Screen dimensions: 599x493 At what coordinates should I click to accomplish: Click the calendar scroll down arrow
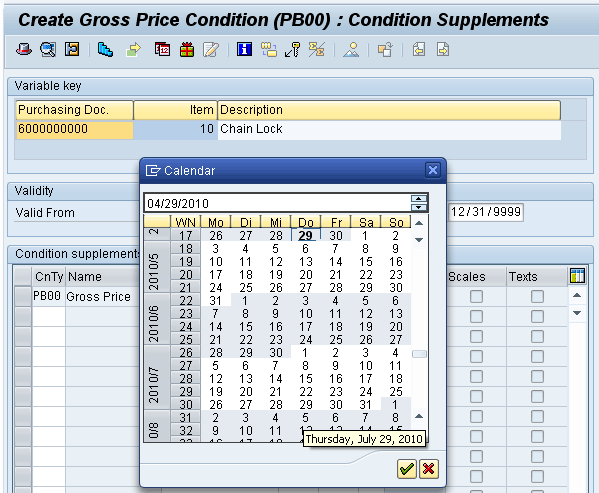pyautogui.click(x=419, y=240)
